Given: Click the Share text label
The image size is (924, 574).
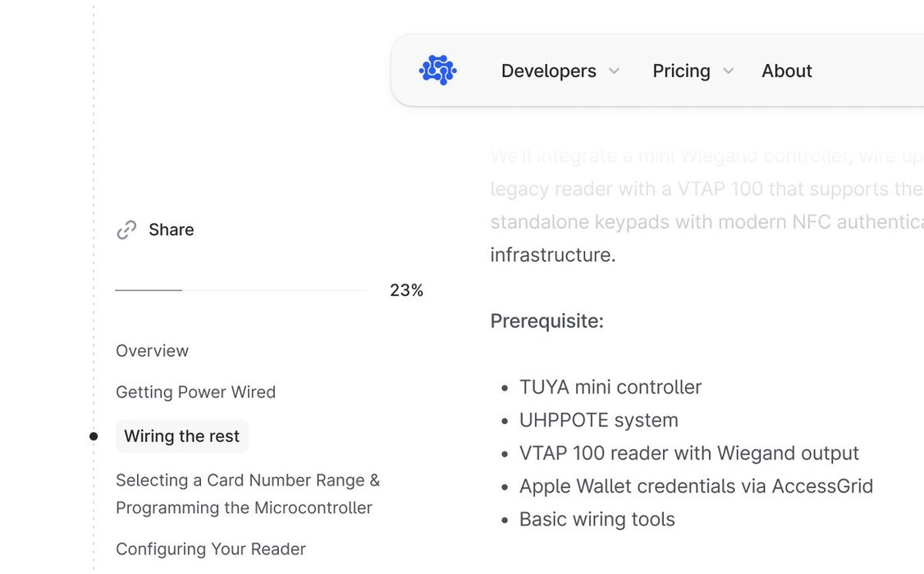Looking at the screenshot, I should point(171,230).
